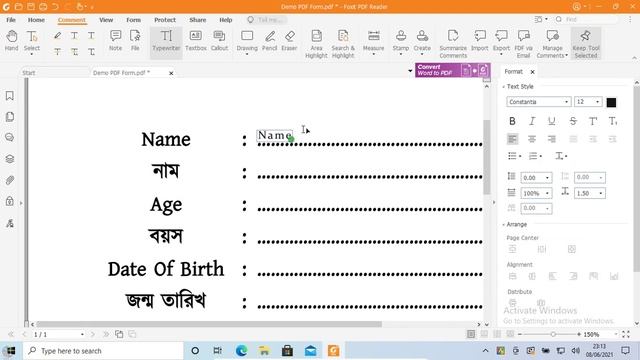Open black text color swatch
This screenshot has width=640, height=360.
pyautogui.click(x=611, y=102)
